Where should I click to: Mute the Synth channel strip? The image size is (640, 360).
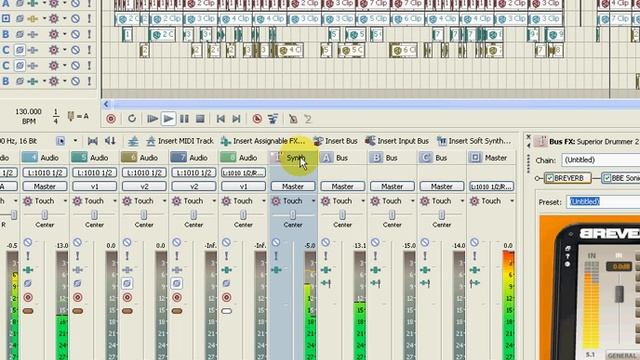pyautogui.click(x=276, y=242)
